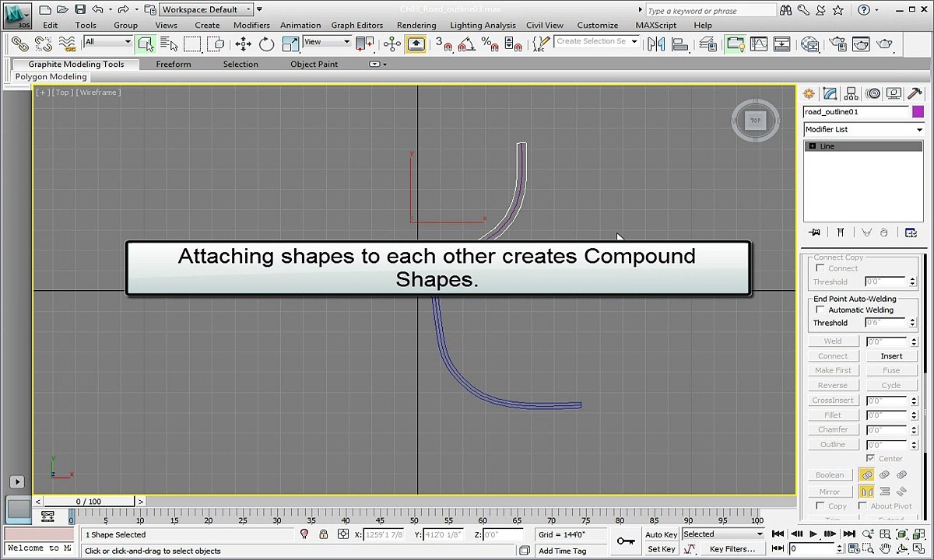Click the Select and Link chain icon
Viewport: 934px width, 560px height.
[20, 44]
